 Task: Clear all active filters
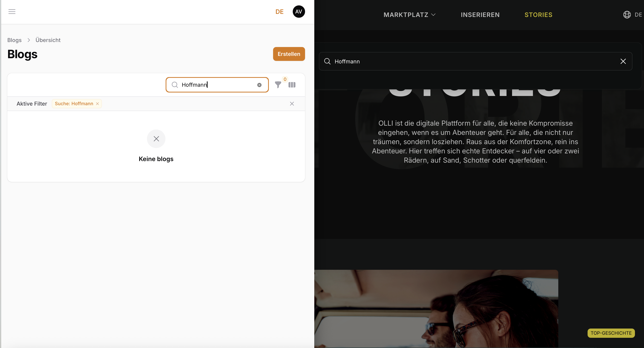292,104
